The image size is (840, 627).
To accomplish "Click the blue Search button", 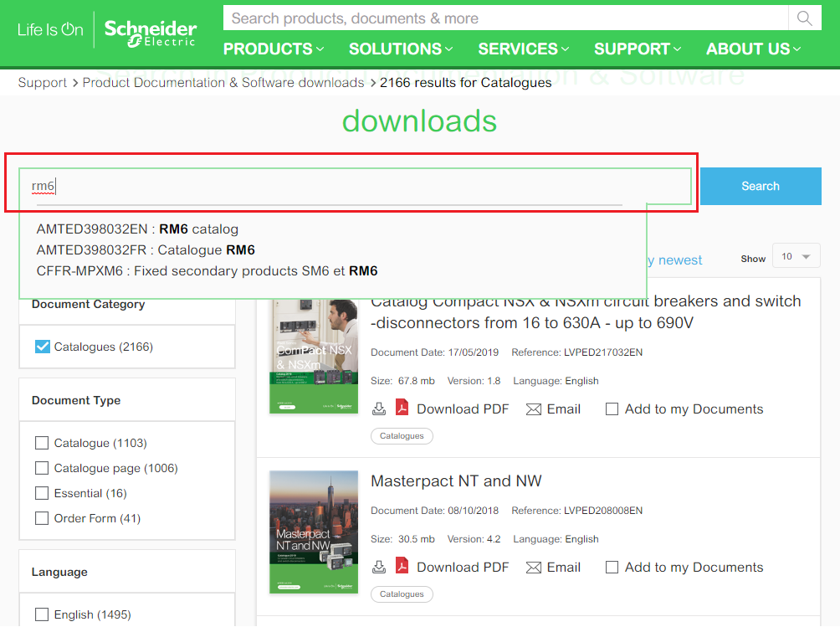I will tap(761, 186).
